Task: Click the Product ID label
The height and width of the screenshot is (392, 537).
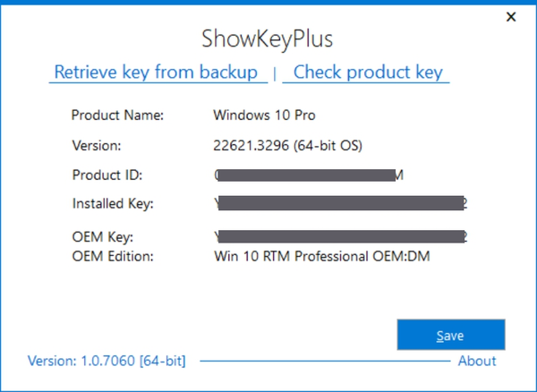Action: pyautogui.click(x=107, y=175)
